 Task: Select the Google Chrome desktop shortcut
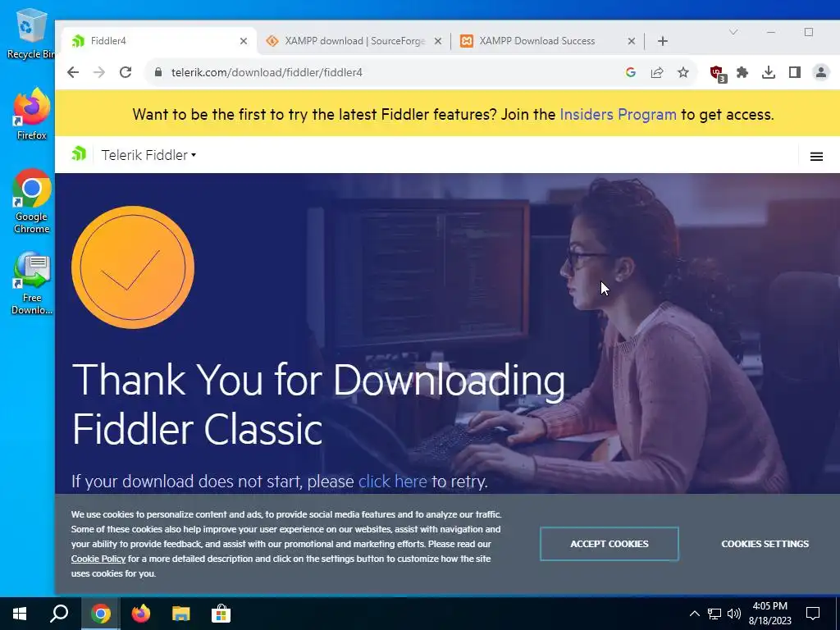click(32, 202)
